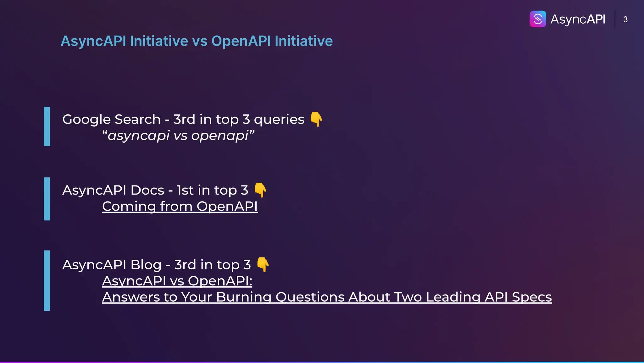Open the "AsyncAPI vs OpenAPI:" link
Image resolution: width=644 pixels, height=363 pixels.
click(177, 281)
